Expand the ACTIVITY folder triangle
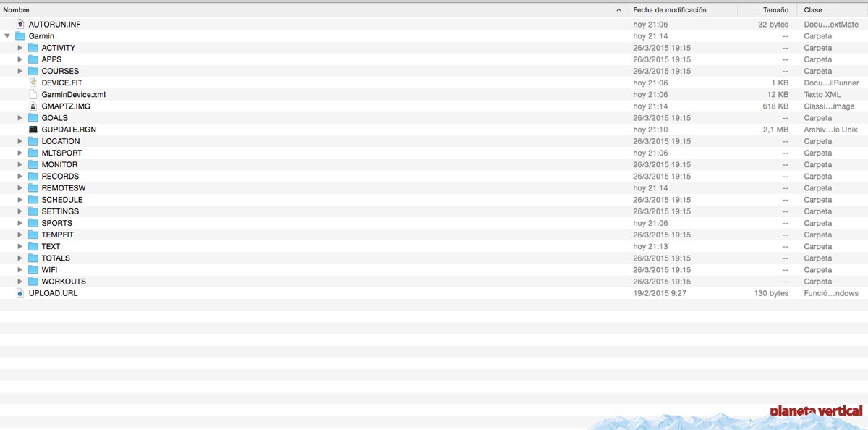This screenshot has height=430, width=868. (20, 48)
